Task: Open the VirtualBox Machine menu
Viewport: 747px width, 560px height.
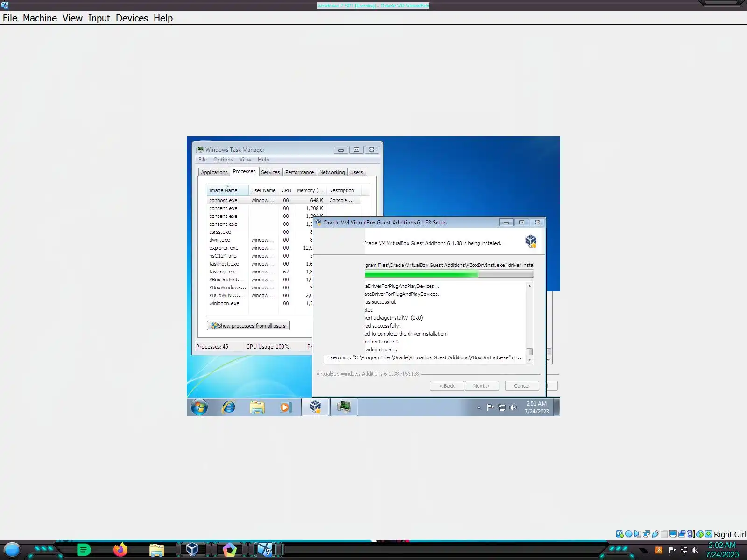Action: coord(40,18)
